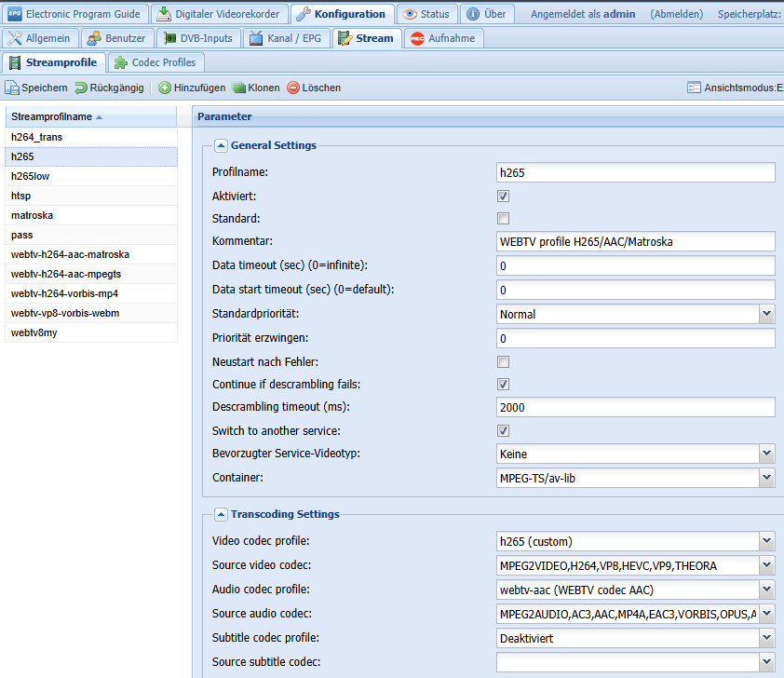Collapse the General Settings section

pos(221,145)
